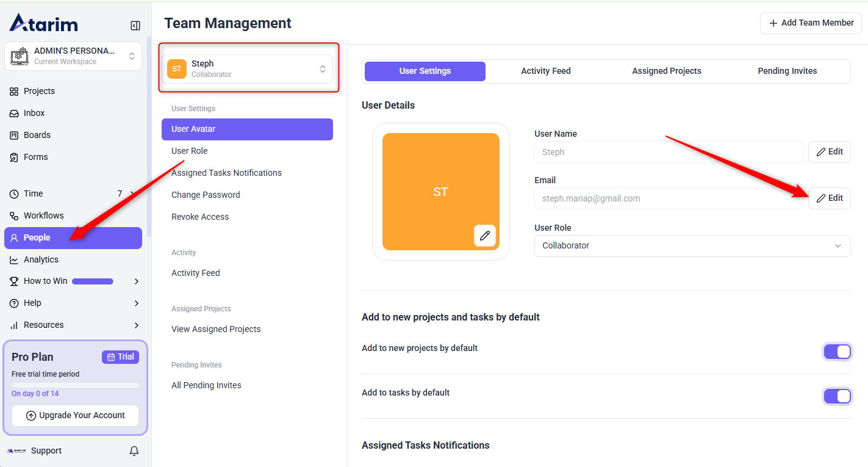The width and height of the screenshot is (868, 467).
Task: Click the free trial progress bar
Action: [x=75, y=385]
